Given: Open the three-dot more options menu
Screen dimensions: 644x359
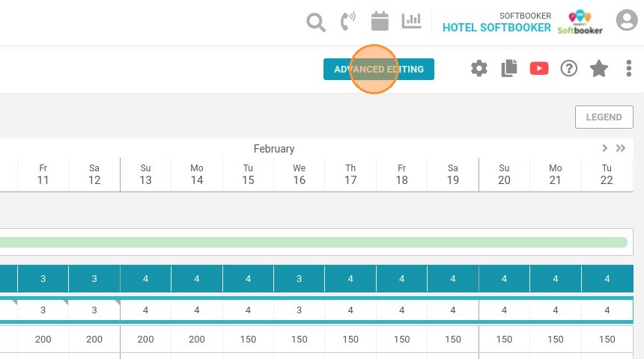Looking at the screenshot, I should coord(629,68).
